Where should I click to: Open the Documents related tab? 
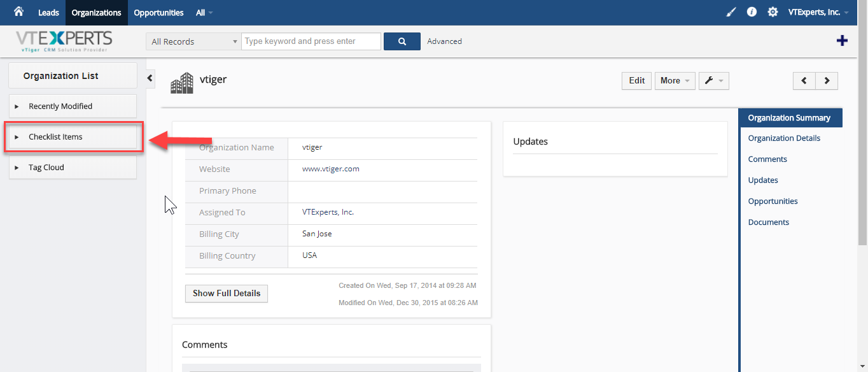click(x=769, y=222)
